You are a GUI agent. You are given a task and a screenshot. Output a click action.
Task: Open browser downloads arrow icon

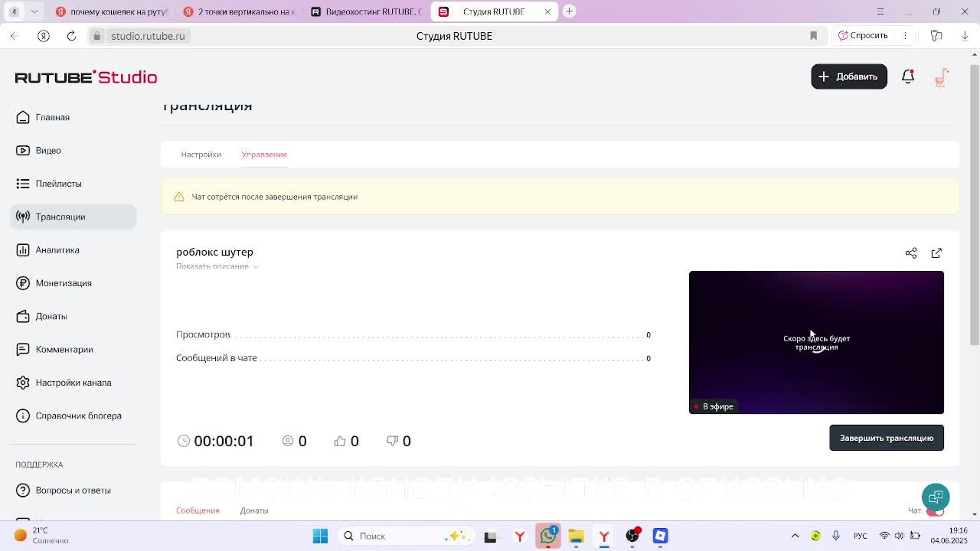(x=965, y=36)
